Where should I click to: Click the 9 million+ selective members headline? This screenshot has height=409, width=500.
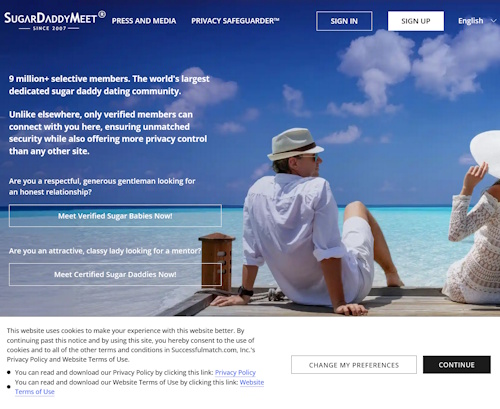point(109,85)
